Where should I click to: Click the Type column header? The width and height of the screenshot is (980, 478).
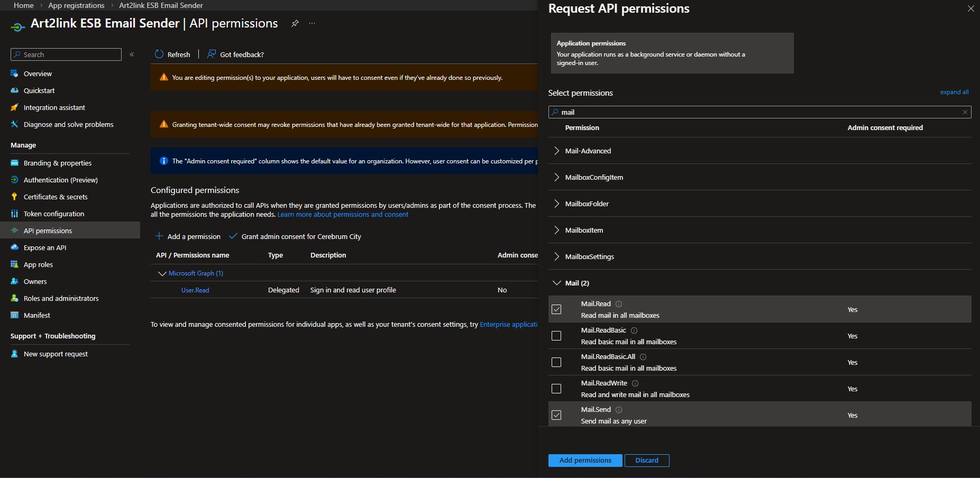click(x=276, y=255)
